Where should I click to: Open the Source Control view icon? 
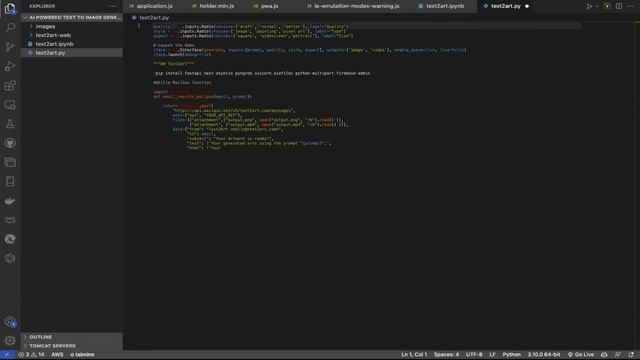coord(10,47)
